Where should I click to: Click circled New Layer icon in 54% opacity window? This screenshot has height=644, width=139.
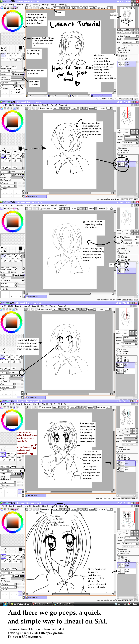point(119,257)
